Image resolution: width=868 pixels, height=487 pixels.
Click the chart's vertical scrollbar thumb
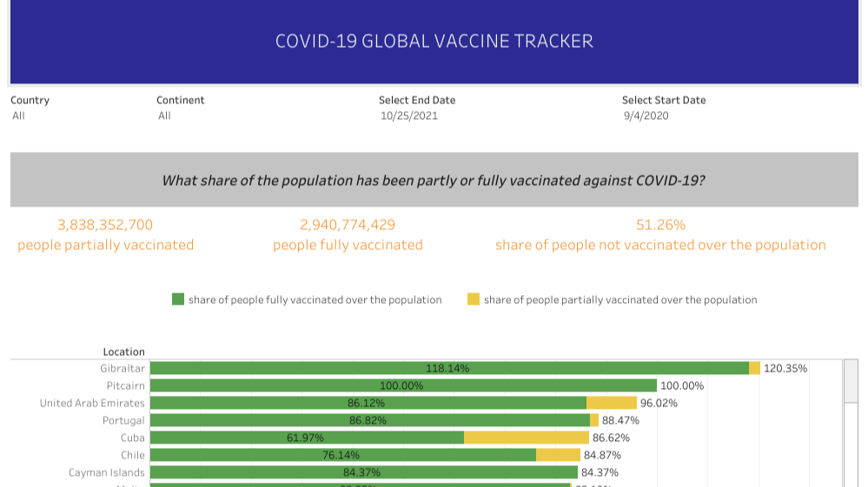(x=851, y=380)
